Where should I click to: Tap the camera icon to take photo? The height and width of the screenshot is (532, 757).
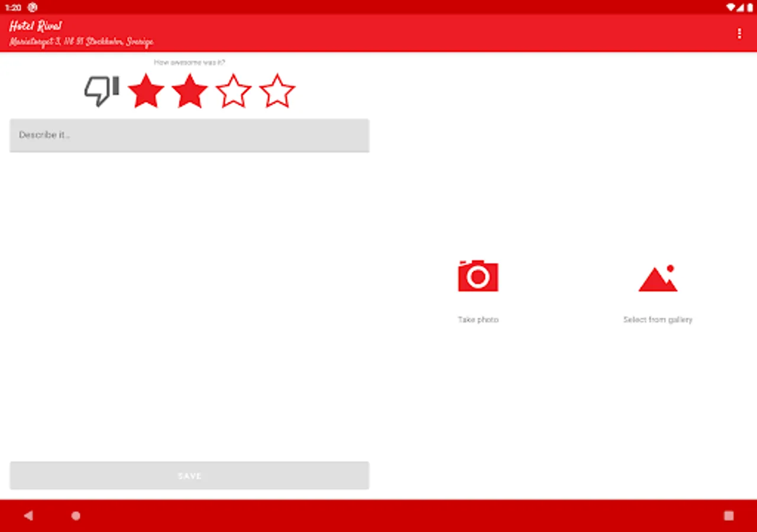tap(478, 275)
